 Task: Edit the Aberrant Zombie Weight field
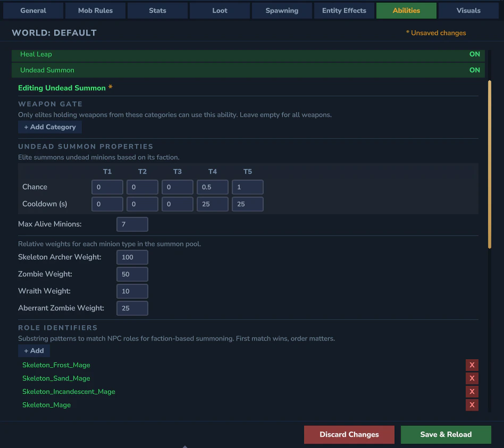[132, 308]
